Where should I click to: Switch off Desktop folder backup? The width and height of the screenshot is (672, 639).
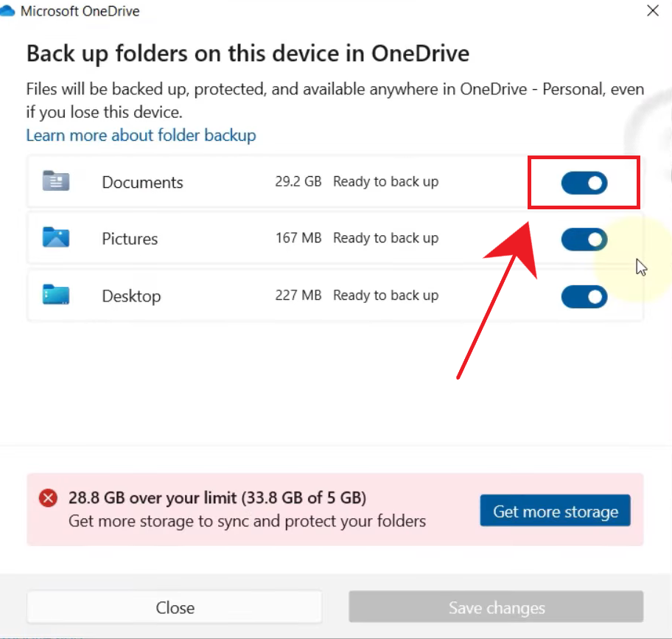click(584, 297)
